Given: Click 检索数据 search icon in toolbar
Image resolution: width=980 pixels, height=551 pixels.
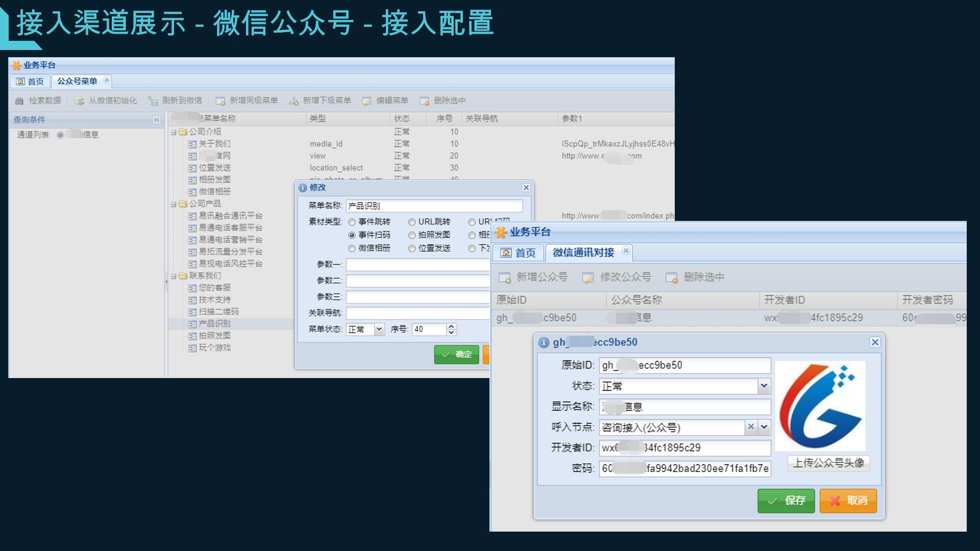Looking at the screenshot, I should tap(19, 101).
